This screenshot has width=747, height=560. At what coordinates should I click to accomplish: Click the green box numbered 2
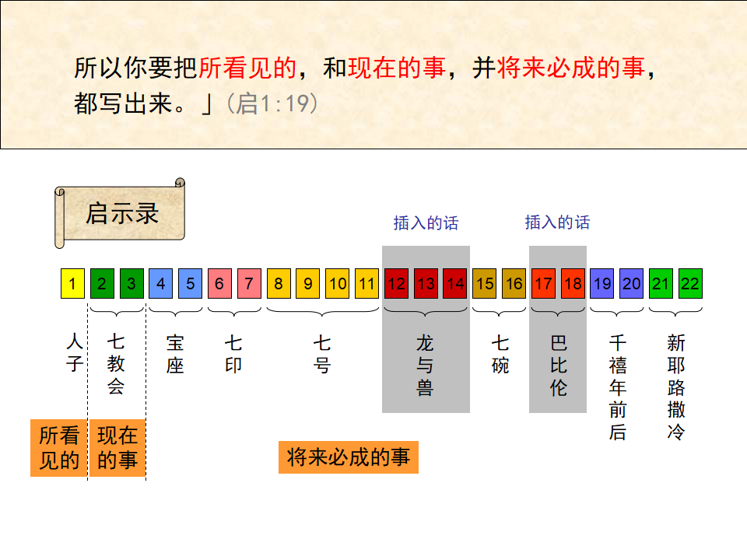coord(102,284)
